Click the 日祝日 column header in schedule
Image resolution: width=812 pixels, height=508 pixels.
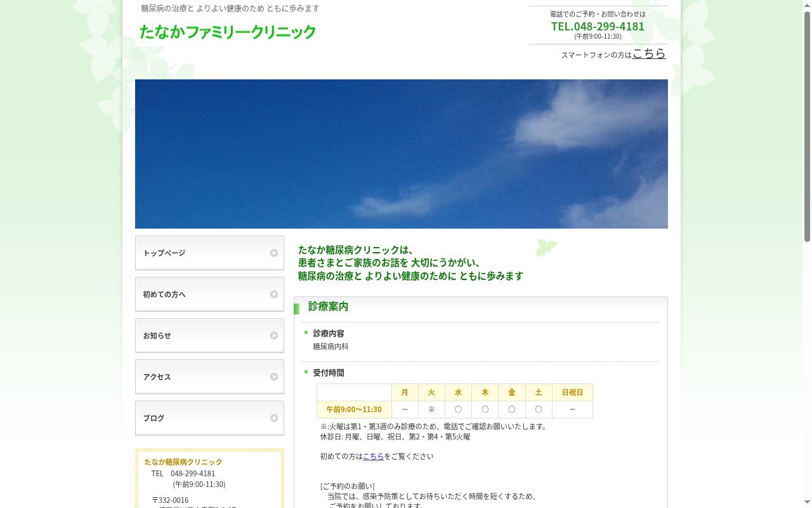(x=572, y=392)
